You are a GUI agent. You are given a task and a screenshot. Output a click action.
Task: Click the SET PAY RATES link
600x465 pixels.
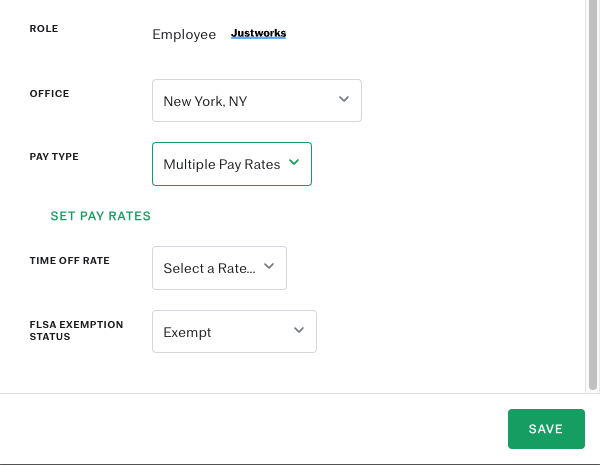[101, 216]
